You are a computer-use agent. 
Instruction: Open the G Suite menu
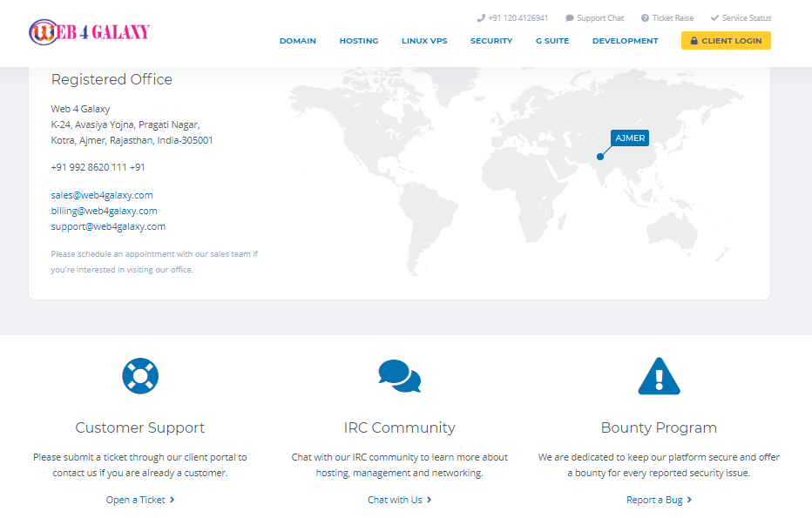pos(552,41)
